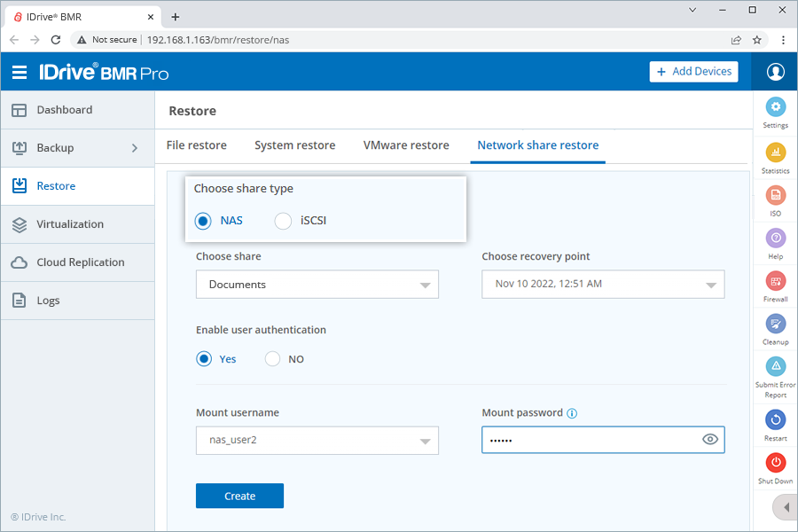Show the mount password with eye icon

(x=709, y=440)
